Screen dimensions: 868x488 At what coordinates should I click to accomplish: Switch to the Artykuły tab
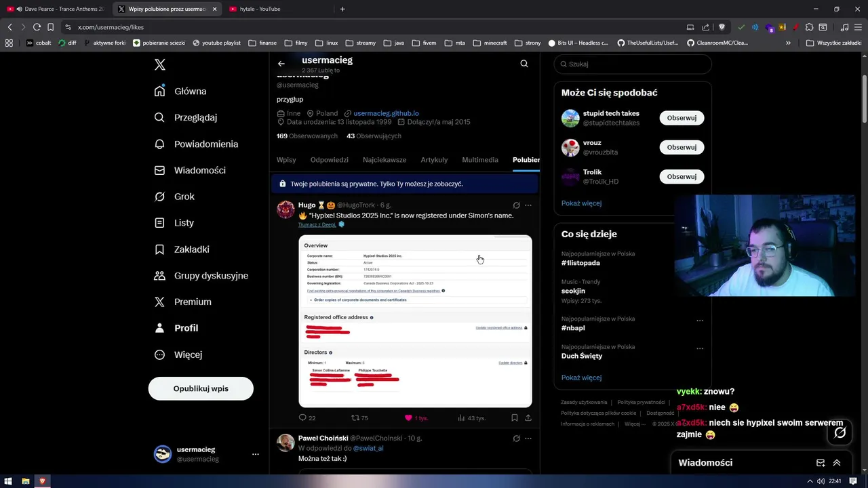[434, 160]
